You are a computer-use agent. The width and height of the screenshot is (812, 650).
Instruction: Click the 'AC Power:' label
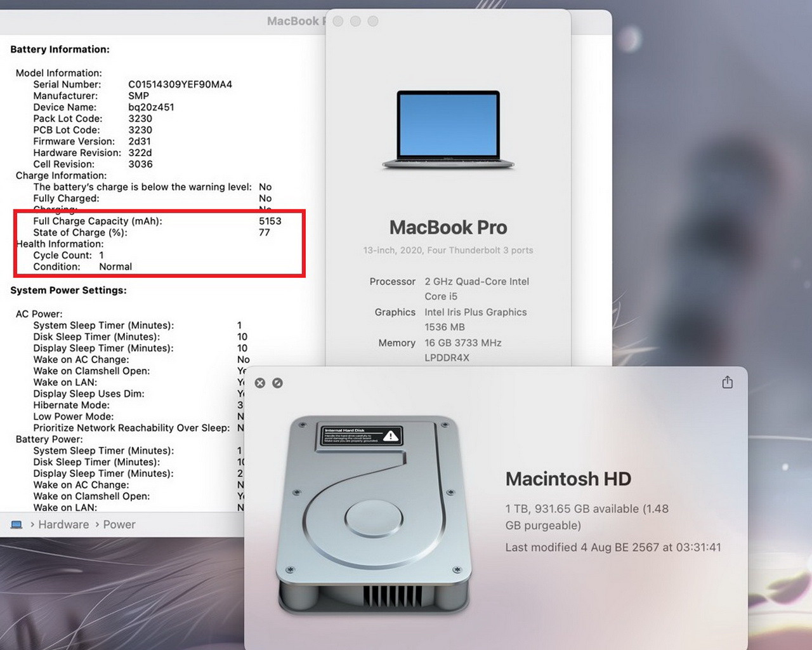pyautogui.click(x=39, y=314)
